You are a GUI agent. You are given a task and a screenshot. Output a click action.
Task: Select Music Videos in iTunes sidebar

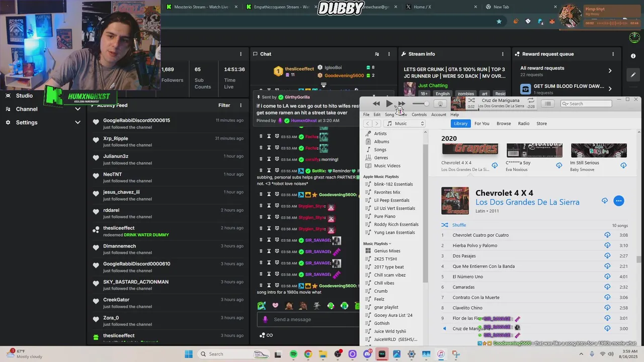pos(387,166)
